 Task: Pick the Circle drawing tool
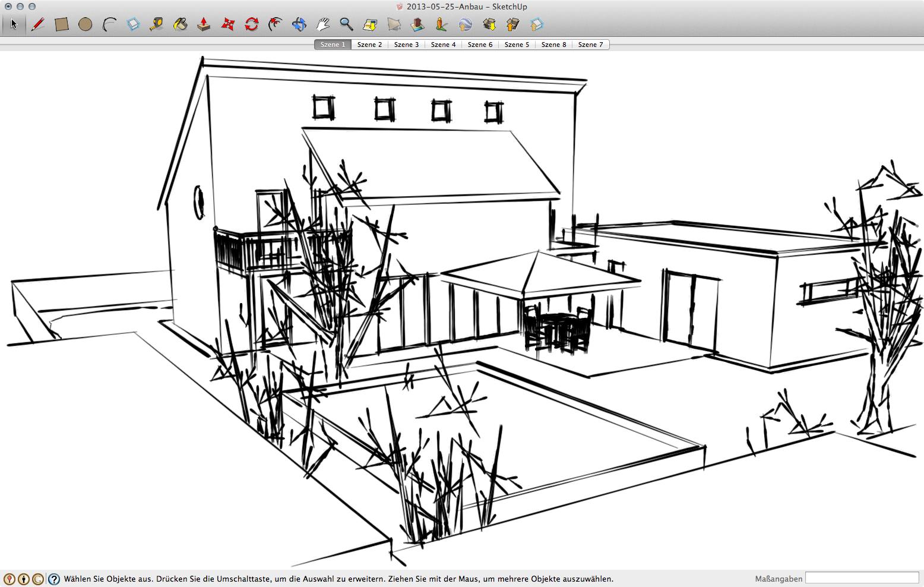[86, 24]
